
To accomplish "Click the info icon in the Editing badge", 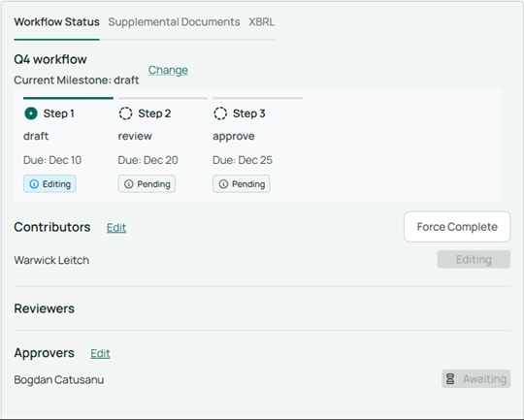I will (34, 184).
